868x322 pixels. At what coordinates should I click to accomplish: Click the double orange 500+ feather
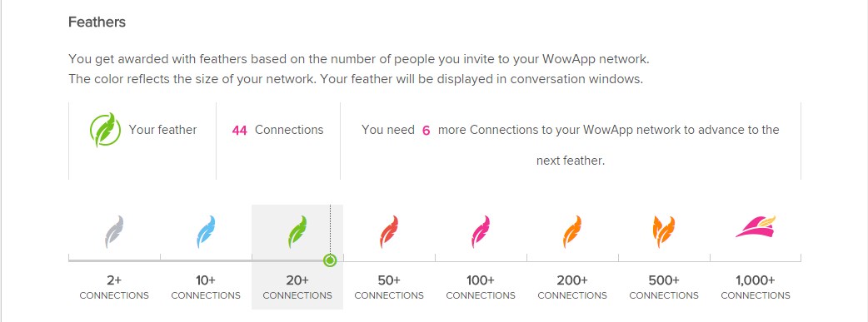pyautogui.click(x=664, y=232)
